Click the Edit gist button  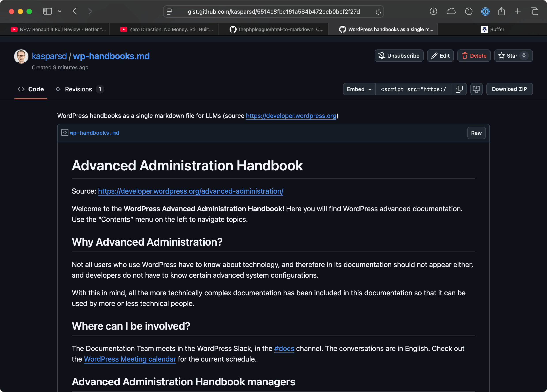coord(440,56)
